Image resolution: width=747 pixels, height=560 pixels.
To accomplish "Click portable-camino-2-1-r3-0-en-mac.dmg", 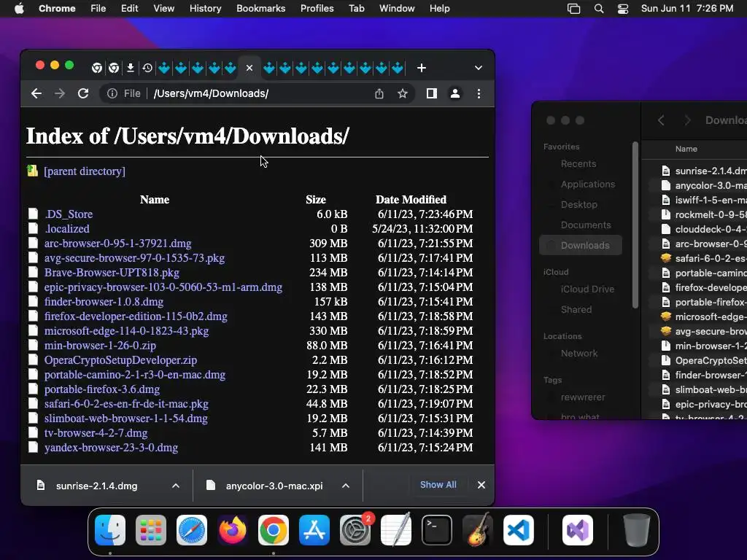I will 135,375.
